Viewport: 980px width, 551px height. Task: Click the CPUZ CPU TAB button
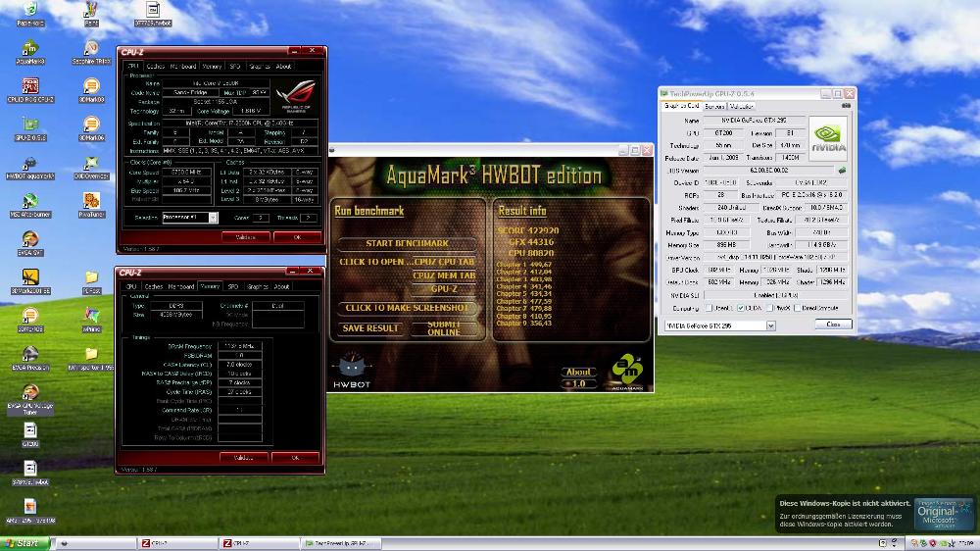click(444, 262)
